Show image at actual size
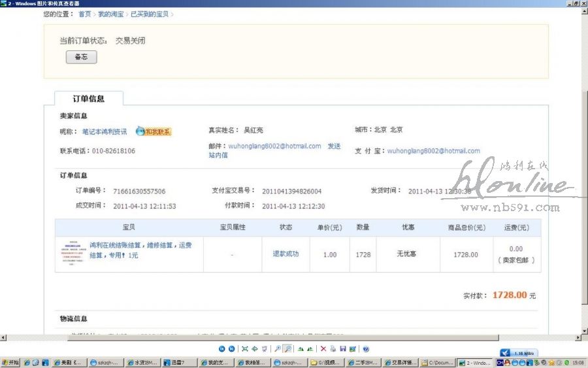The width and height of the screenshot is (588, 368). pos(255,349)
